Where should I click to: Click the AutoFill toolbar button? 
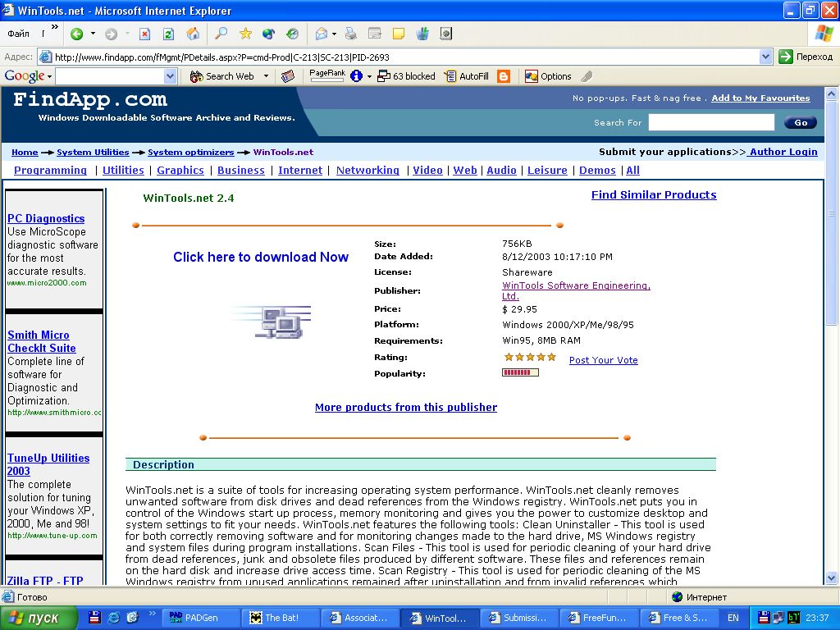click(467, 76)
